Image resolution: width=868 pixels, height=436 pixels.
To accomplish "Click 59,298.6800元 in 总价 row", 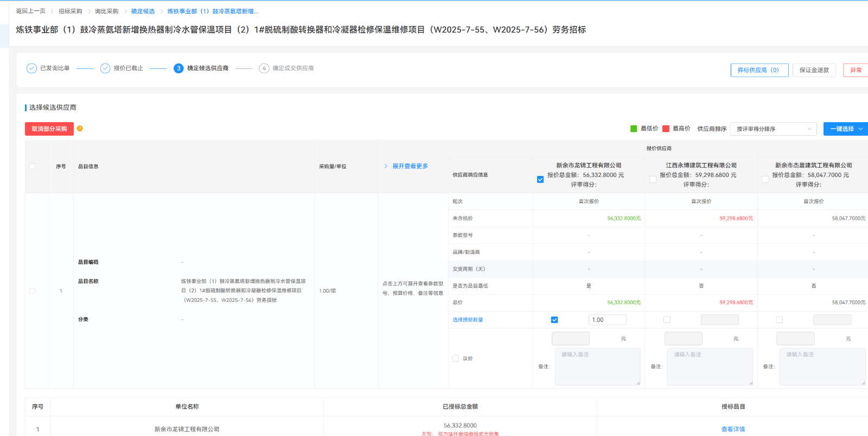I will coord(736,302).
